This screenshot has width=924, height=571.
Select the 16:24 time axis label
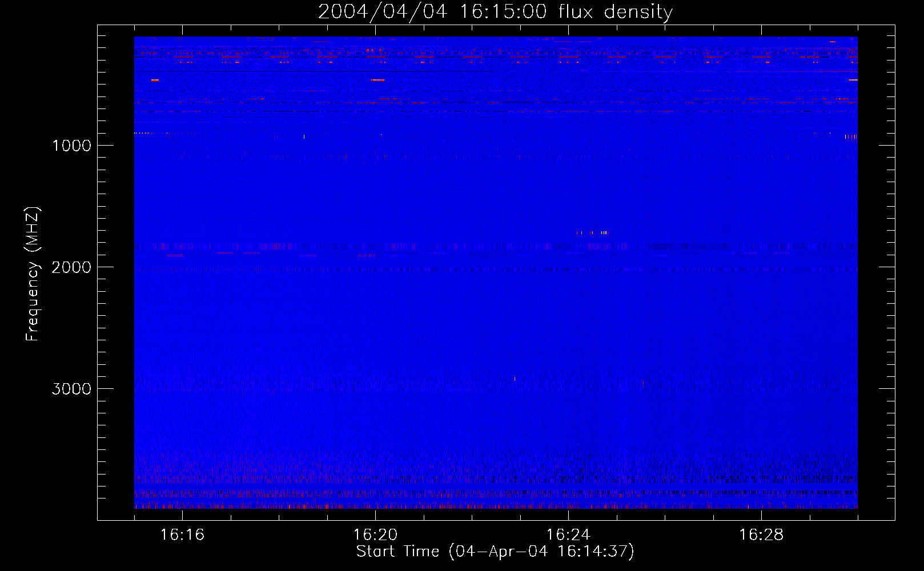tap(568, 535)
